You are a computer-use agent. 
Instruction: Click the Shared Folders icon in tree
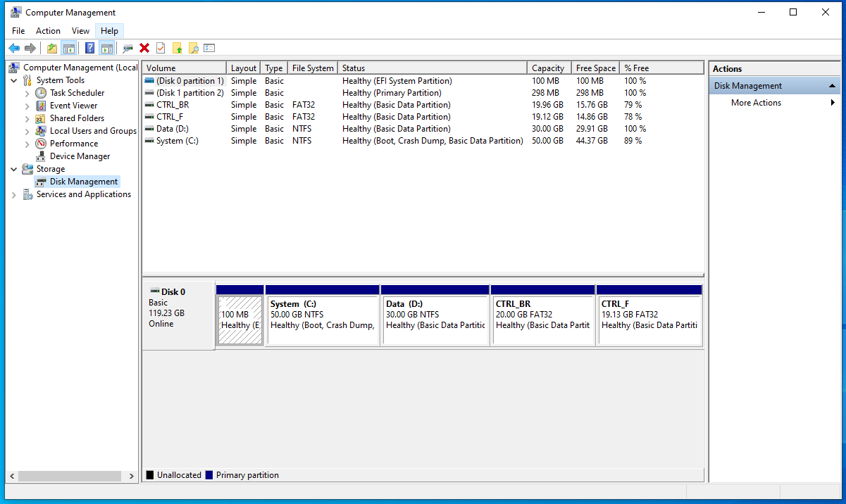[x=42, y=118]
